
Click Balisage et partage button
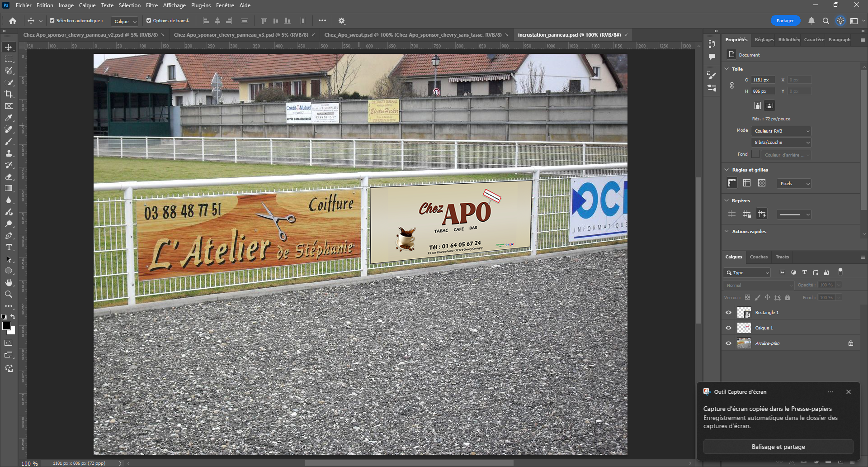(778, 447)
